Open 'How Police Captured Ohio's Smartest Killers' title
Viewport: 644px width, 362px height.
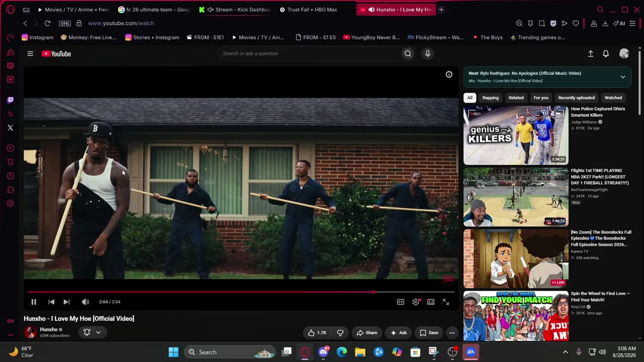pos(598,112)
